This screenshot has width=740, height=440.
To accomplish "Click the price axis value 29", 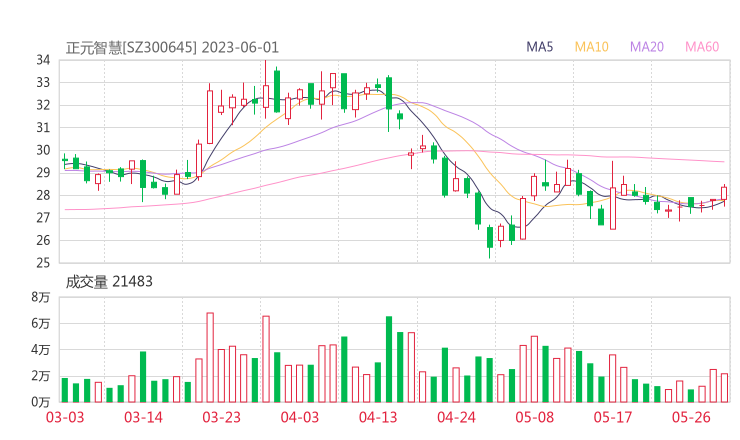I will [x=43, y=173].
